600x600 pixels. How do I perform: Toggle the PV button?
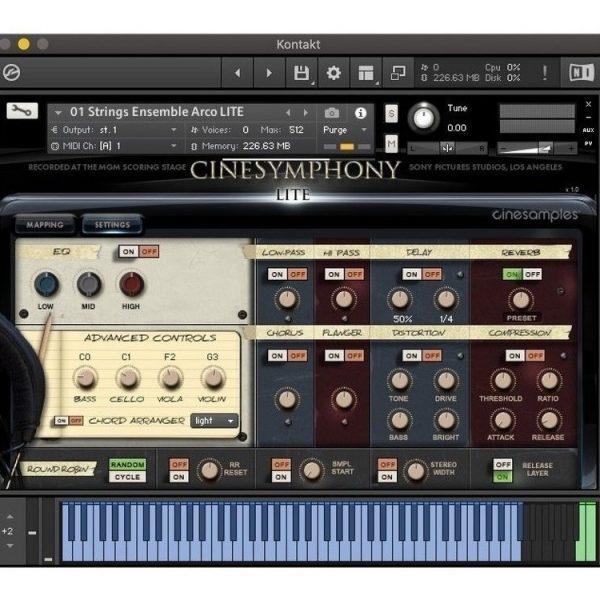point(588,143)
